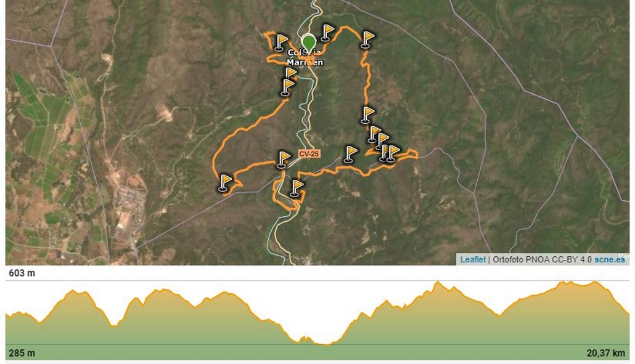Open the flag at the route's northeast corner
635x364 pixels.
367,39
